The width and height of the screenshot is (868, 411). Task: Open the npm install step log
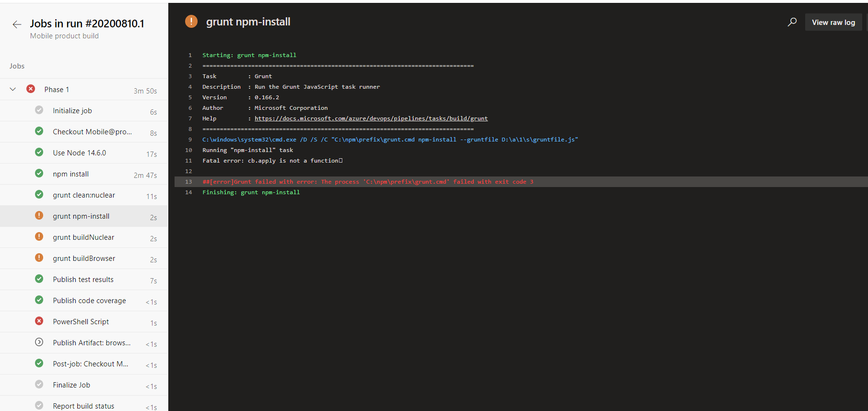[84, 174]
